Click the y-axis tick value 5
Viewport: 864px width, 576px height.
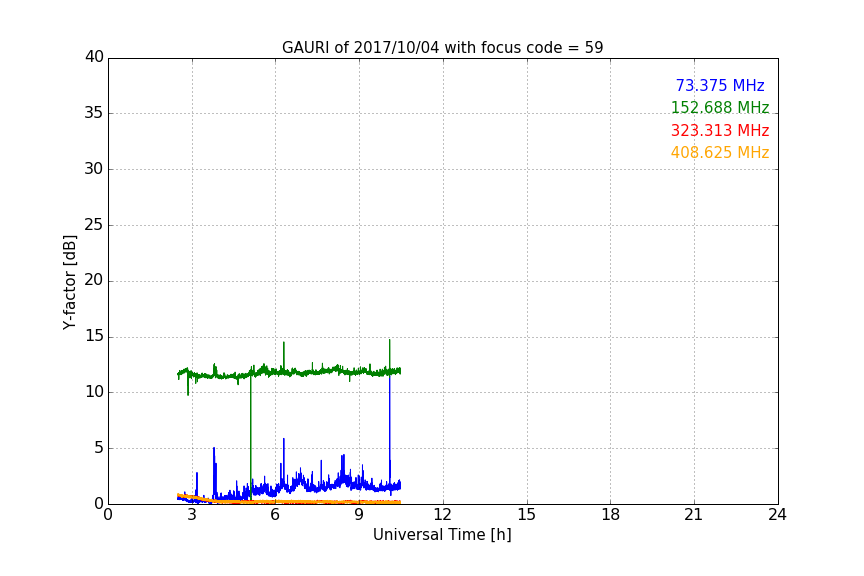point(99,448)
